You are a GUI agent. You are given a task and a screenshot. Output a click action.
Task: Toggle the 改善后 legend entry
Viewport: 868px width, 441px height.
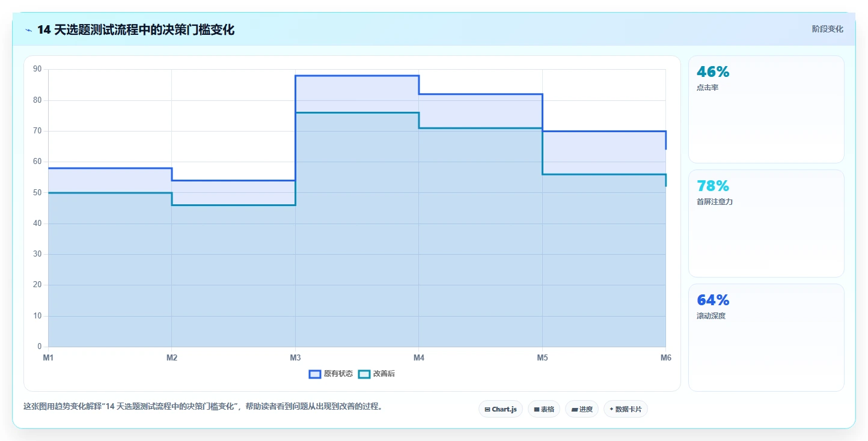click(x=376, y=374)
